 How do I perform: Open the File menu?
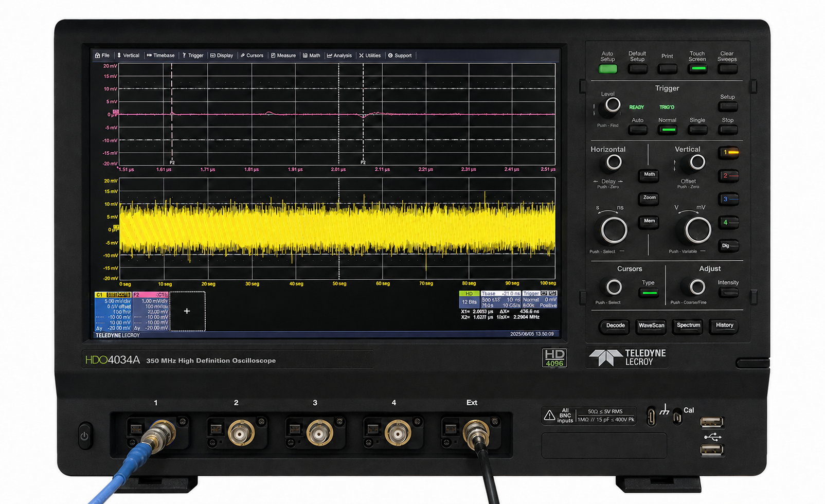[x=102, y=56]
